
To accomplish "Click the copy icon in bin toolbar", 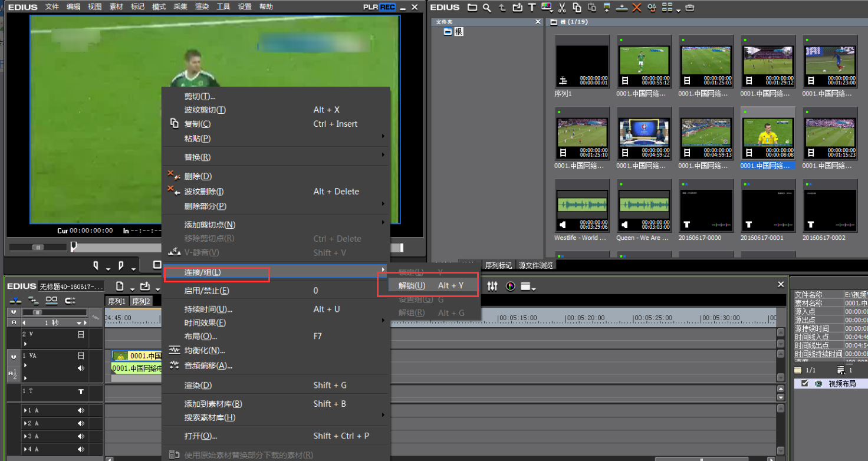I will click(577, 8).
